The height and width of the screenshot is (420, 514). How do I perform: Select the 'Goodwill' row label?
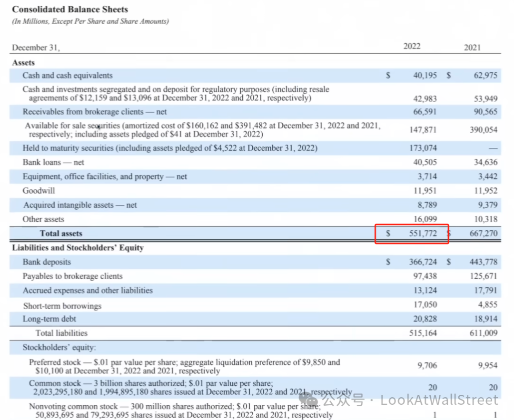coord(39,191)
